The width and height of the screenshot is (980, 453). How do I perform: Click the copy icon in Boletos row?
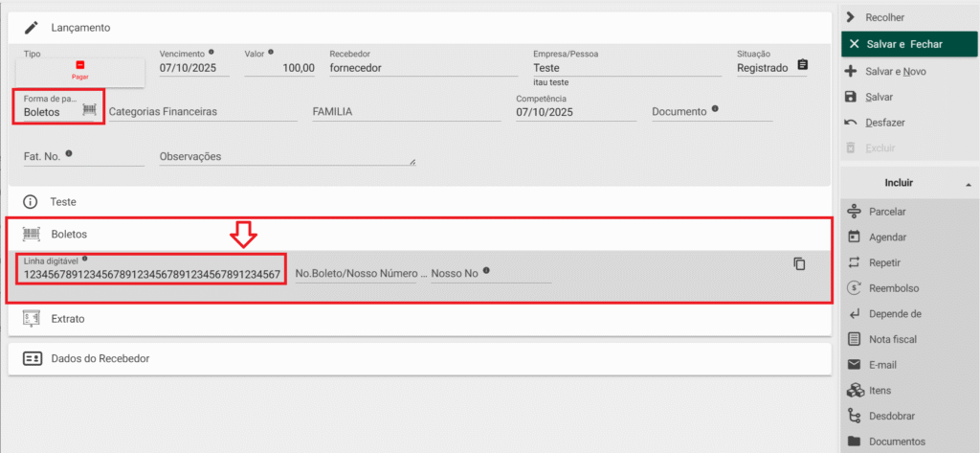(x=799, y=264)
